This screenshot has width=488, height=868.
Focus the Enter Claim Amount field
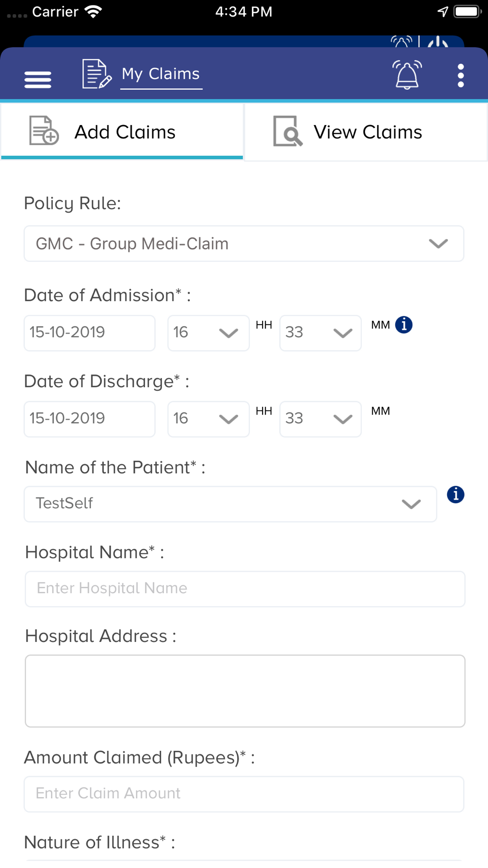coord(244,794)
